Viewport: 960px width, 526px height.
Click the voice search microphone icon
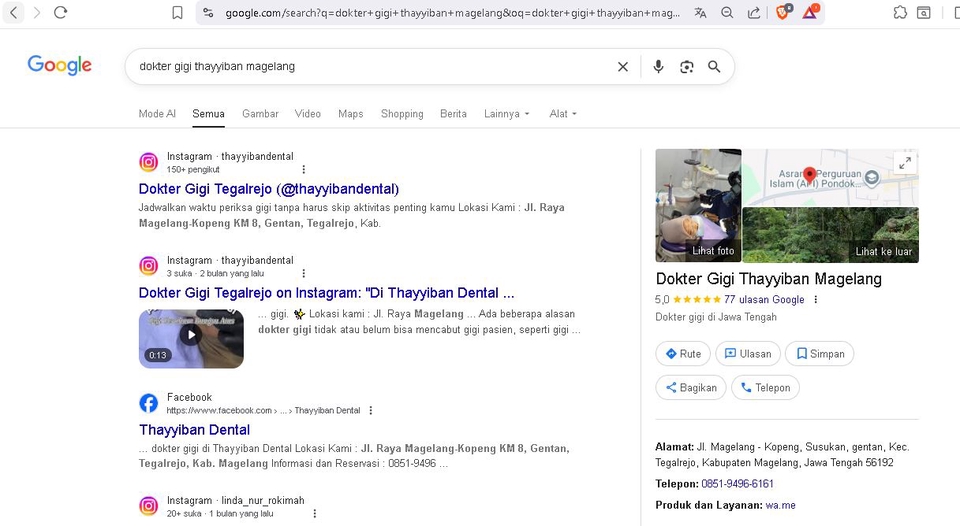(658, 67)
